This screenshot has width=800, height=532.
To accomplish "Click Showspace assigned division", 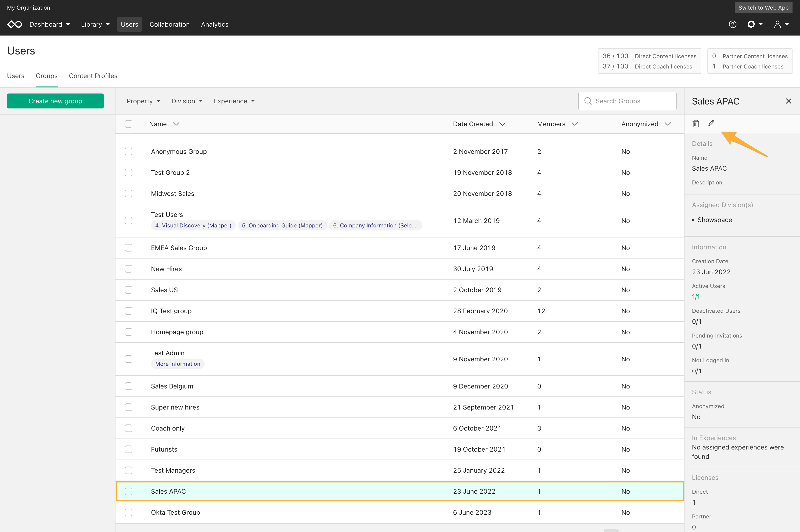I will 714,220.
